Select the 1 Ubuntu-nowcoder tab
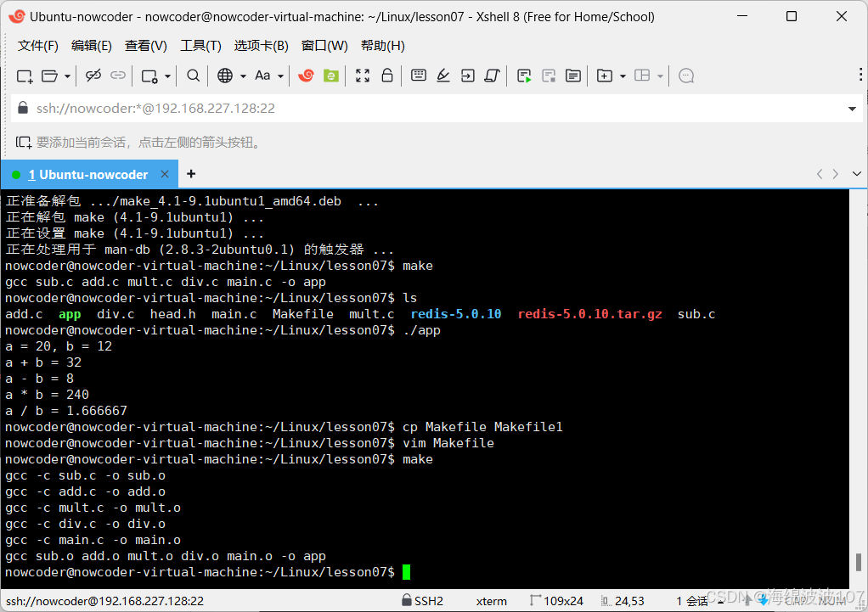The image size is (868, 612). pos(88,175)
